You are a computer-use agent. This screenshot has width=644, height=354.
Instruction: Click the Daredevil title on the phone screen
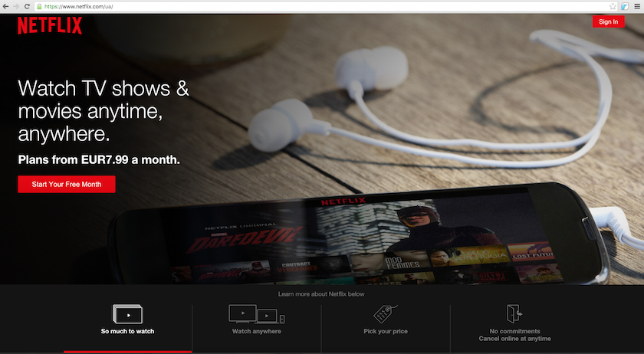click(x=245, y=241)
